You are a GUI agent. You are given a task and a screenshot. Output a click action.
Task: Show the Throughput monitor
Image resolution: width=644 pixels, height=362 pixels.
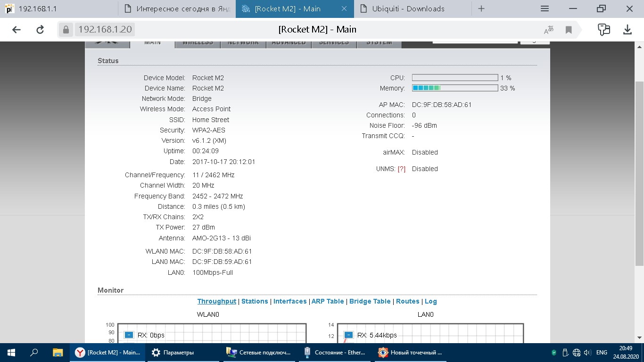[x=217, y=301]
